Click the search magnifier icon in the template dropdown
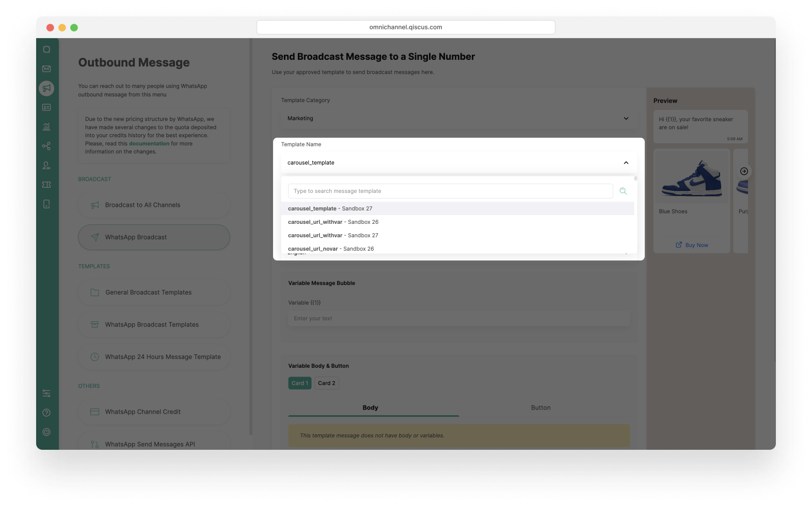Screen dimensions: 812x506 coord(623,191)
